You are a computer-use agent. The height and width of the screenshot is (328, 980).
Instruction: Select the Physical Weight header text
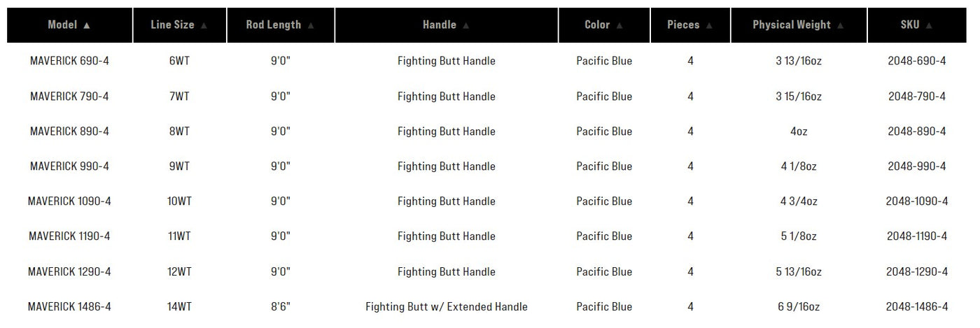(791, 25)
